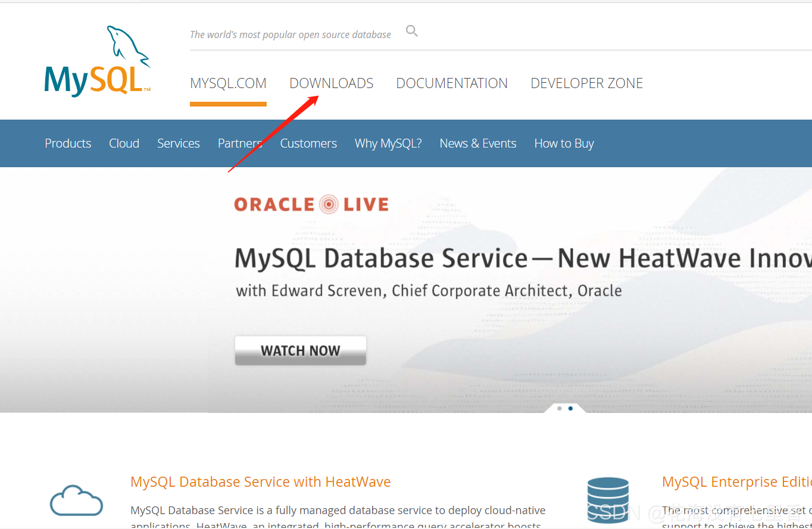This screenshot has height=529, width=812.
Task: Click the database cylinder icon beside Enterprise Edition
Action: click(608, 500)
